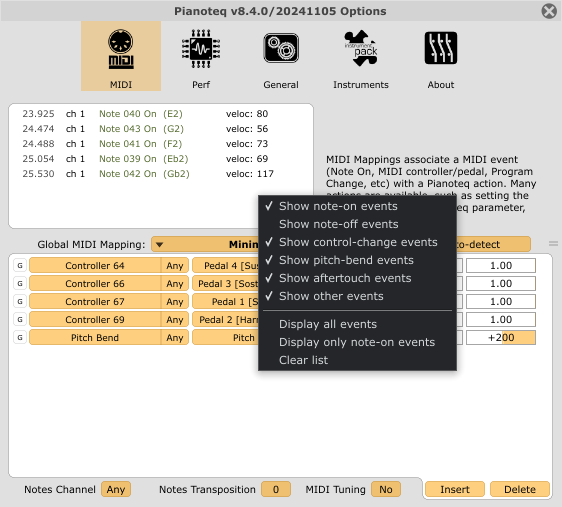562x507 pixels.
Task: Toggle Show other events
Action: coord(357,296)
